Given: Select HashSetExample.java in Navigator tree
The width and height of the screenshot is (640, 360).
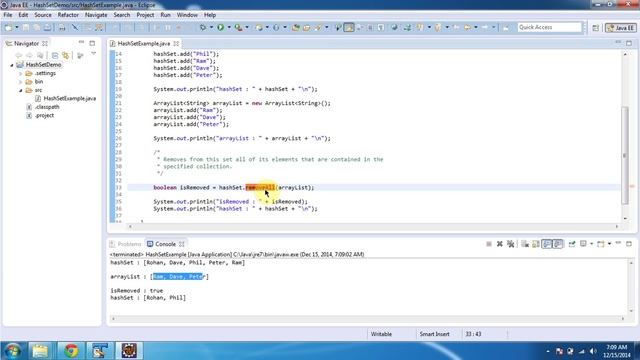Looking at the screenshot, I should [69, 98].
